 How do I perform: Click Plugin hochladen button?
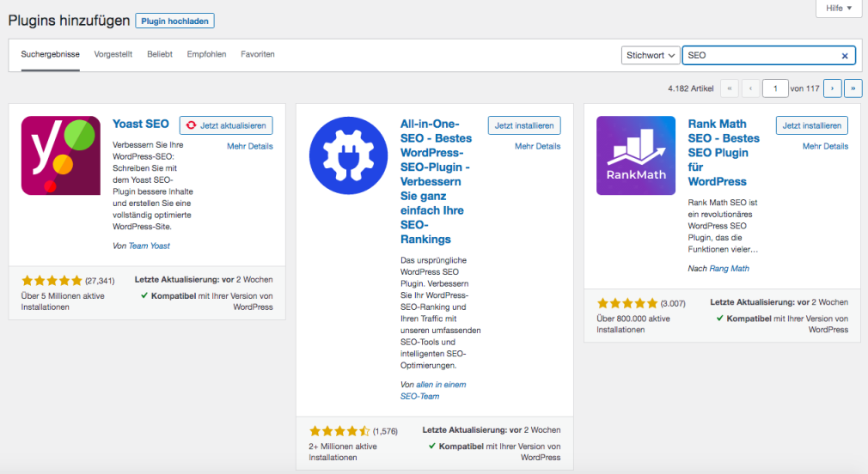pyautogui.click(x=175, y=21)
